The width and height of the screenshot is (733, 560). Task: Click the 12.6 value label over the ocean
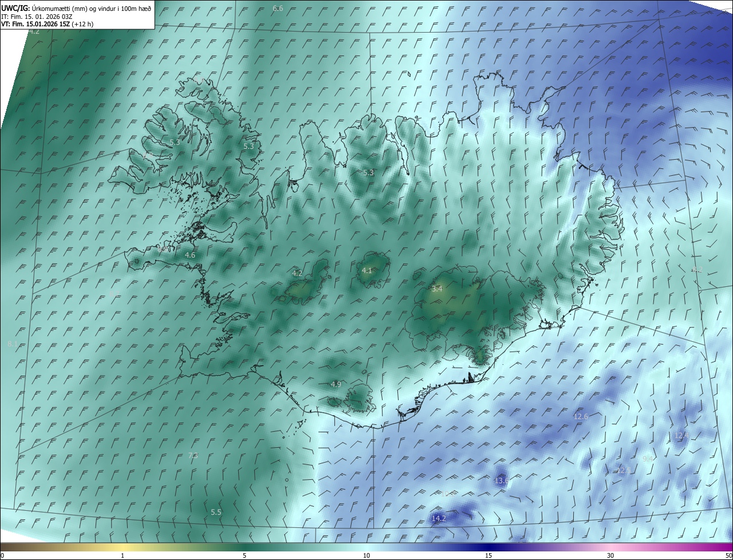(x=581, y=417)
